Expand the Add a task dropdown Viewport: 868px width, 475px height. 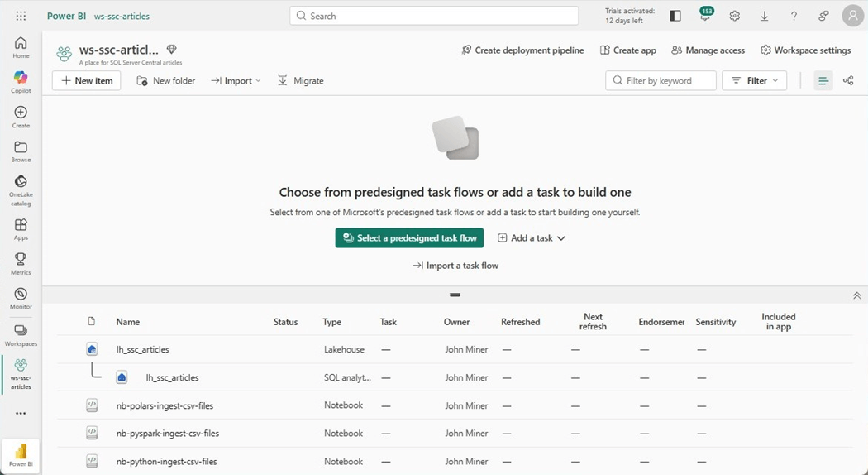pyautogui.click(x=532, y=238)
